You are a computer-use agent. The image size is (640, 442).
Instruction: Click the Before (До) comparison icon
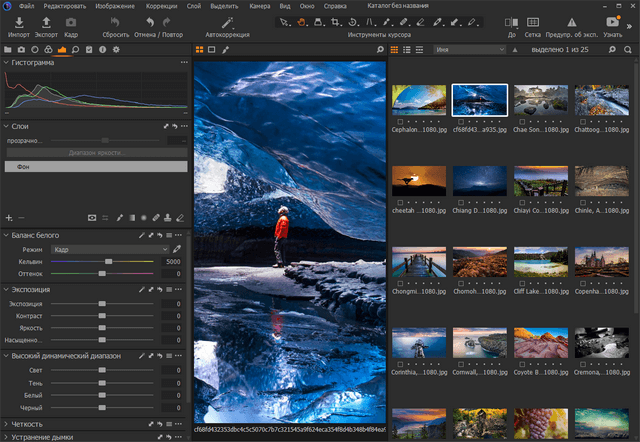(512, 22)
